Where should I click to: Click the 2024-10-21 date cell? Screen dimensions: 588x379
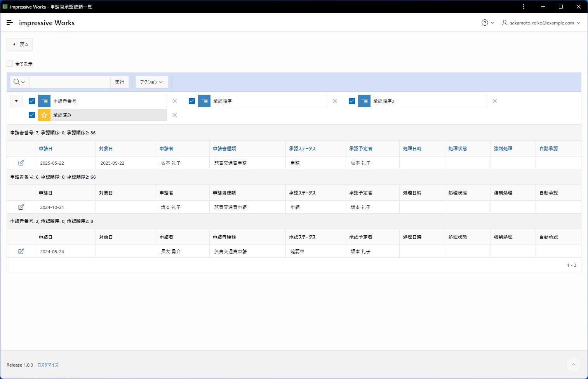pos(65,207)
